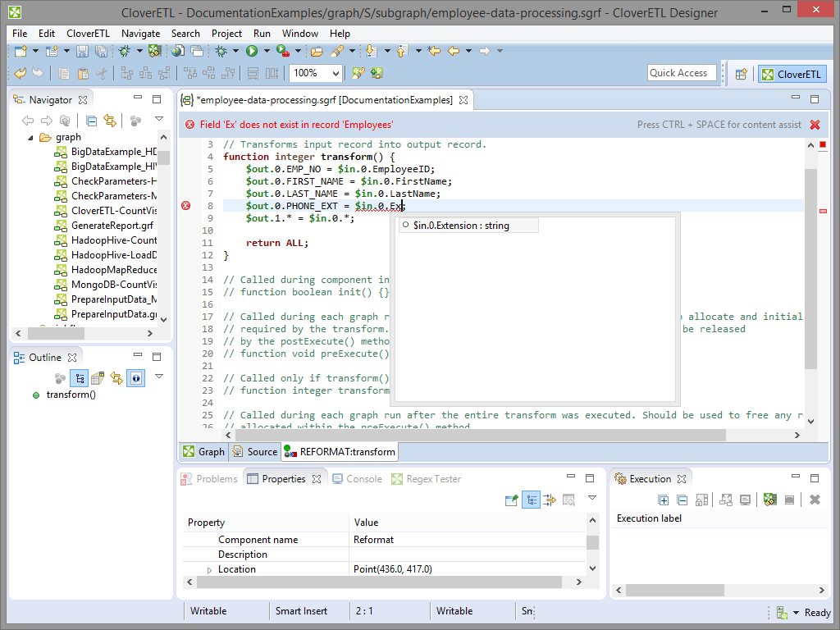Toggle Link with Editor in Navigator
Image resolution: width=840 pixels, height=630 pixels.
(x=108, y=121)
